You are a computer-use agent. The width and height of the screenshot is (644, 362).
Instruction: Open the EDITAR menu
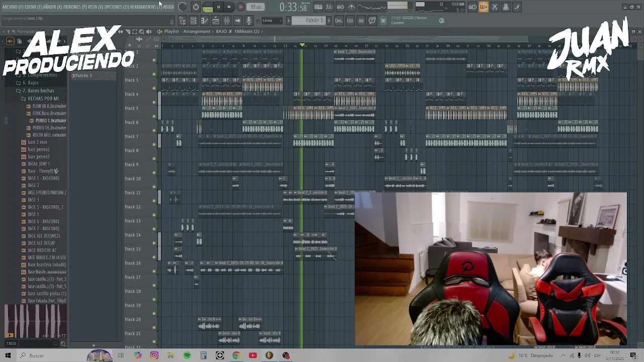pyautogui.click(x=33, y=7)
